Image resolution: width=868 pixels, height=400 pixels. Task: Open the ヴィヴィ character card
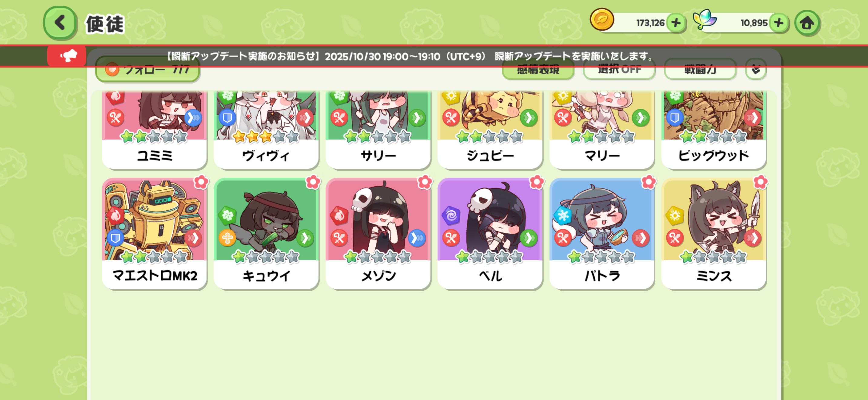point(266,130)
